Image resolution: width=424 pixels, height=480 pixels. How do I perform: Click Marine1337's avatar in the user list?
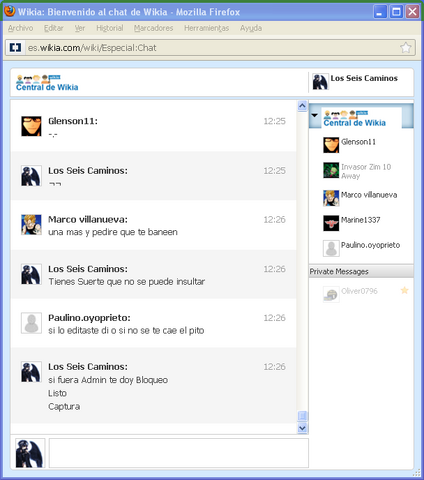click(331, 223)
